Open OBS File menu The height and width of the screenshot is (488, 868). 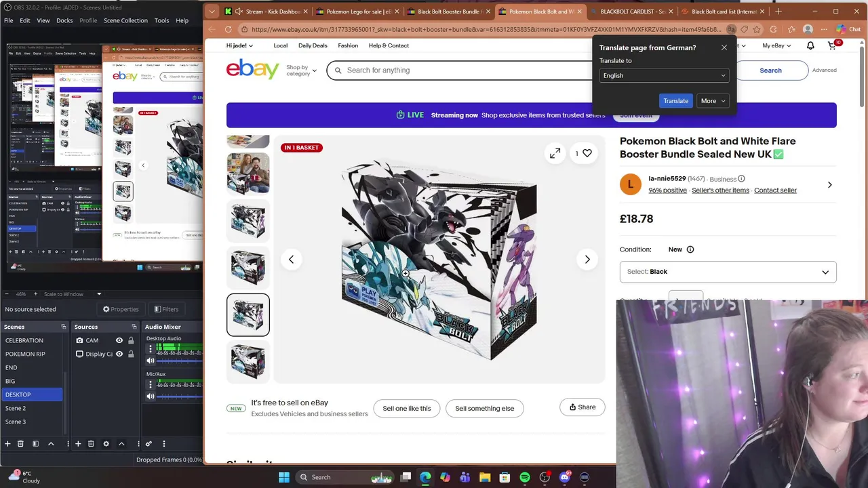click(x=8, y=20)
